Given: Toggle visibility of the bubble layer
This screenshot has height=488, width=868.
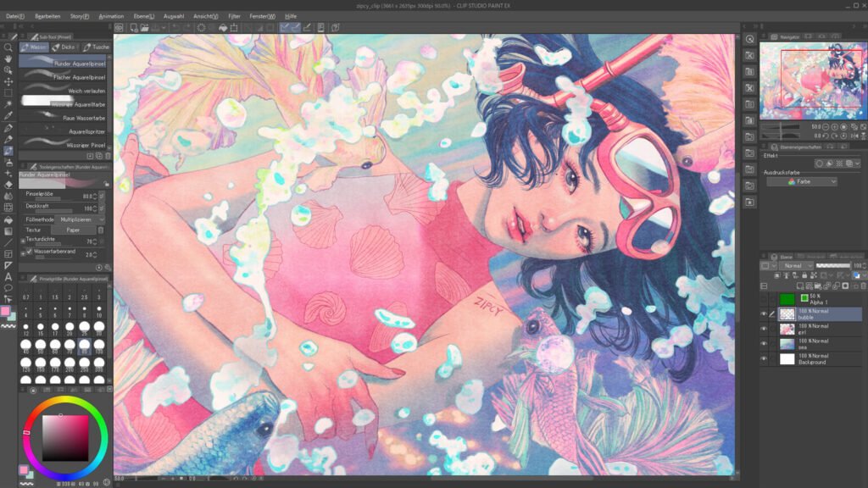Looking at the screenshot, I should tap(764, 314).
